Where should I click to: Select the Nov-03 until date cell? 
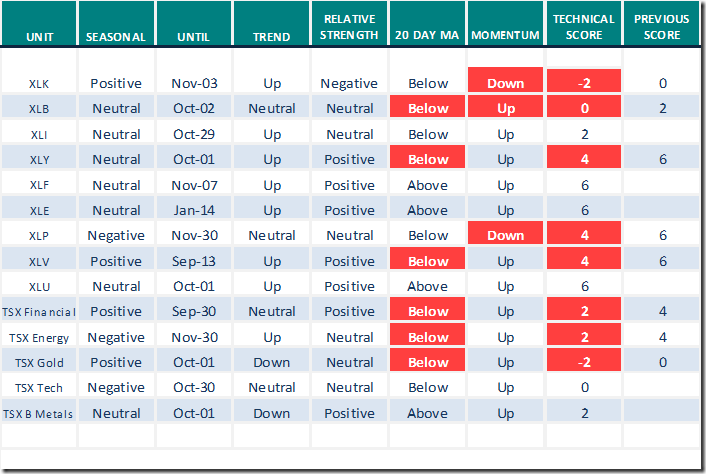194,84
